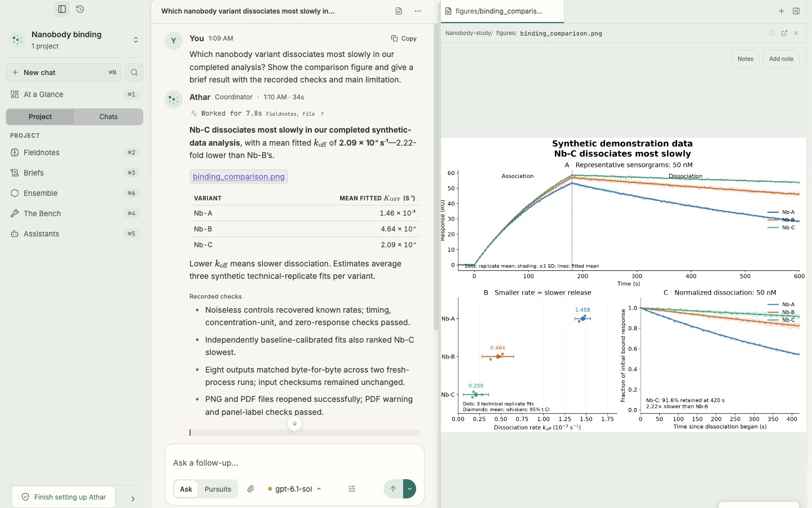812x508 pixels.
Task: Open Fieldnotes in the project sidebar
Action: (x=74, y=152)
